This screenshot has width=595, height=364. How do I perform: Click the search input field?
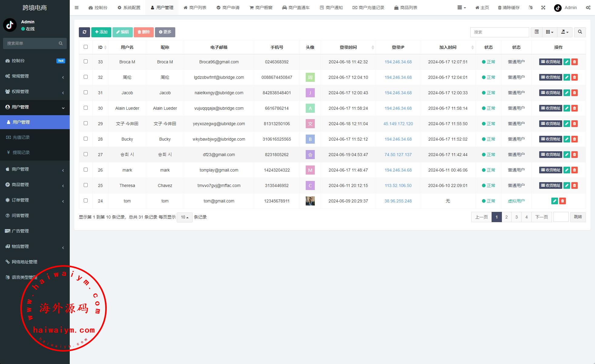click(x=500, y=32)
